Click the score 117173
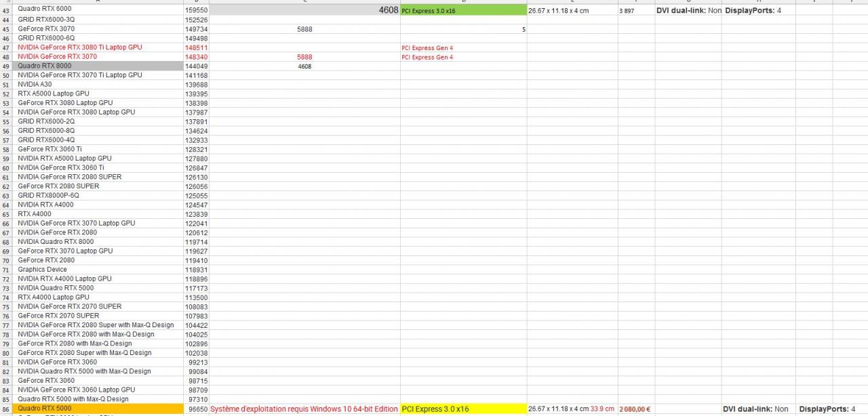 click(196, 289)
